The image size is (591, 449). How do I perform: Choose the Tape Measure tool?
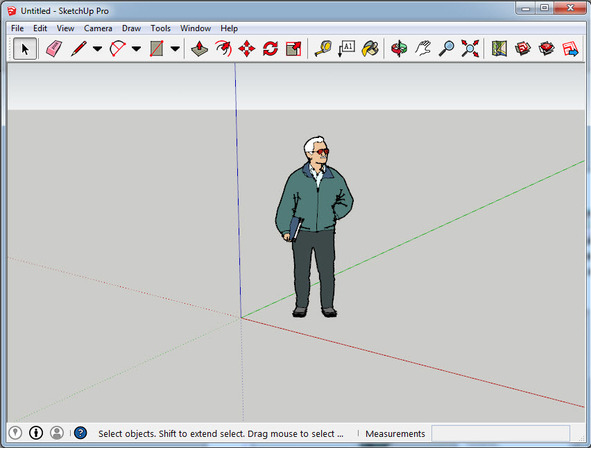click(x=323, y=49)
